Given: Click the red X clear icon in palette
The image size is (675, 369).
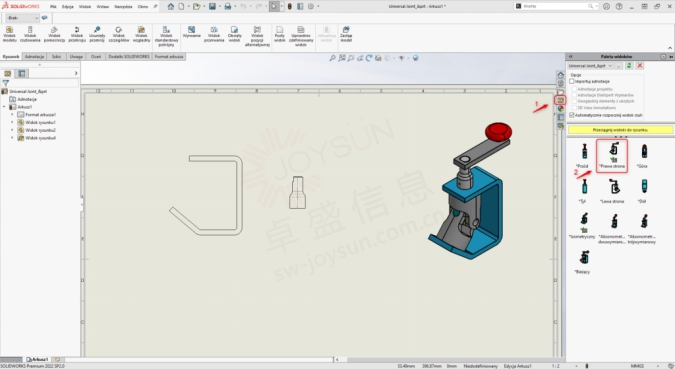Looking at the screenshot, I should click(x=640, y=65).
